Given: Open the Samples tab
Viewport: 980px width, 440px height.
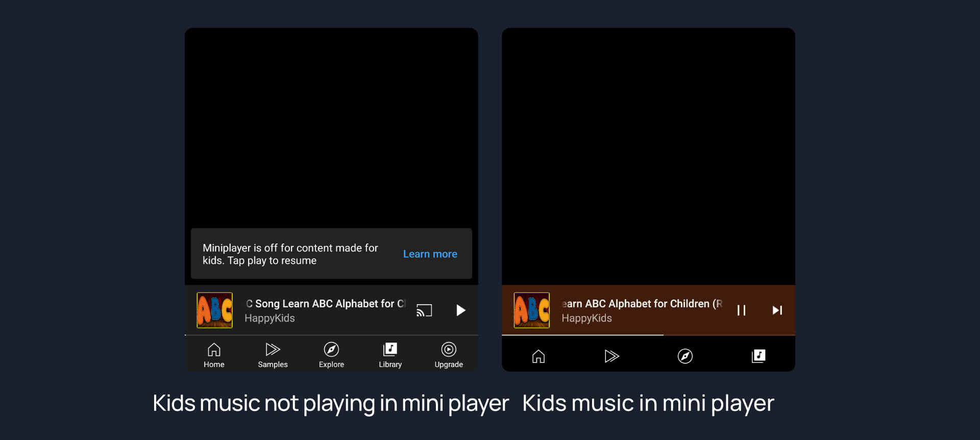Looking at the screenshot, I should 273,355.
